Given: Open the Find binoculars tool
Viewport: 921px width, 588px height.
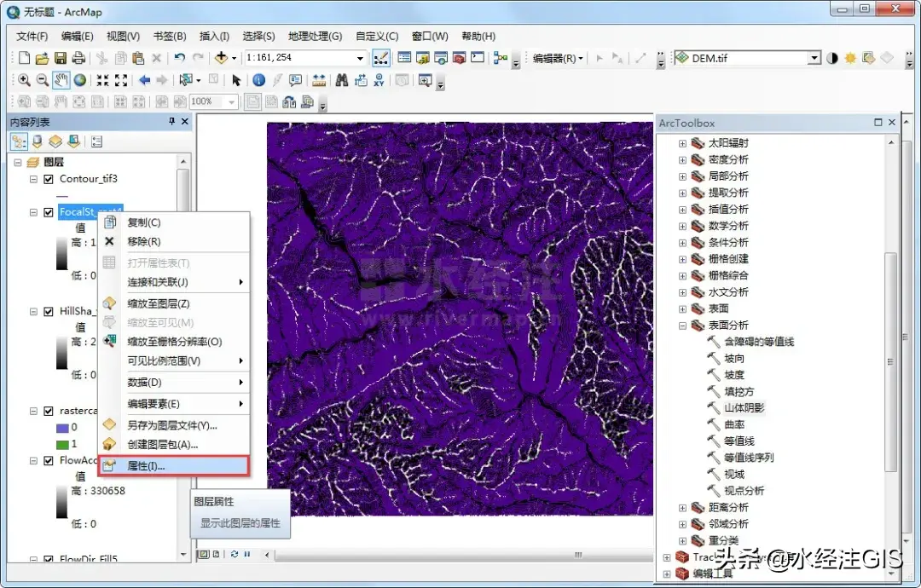Looking at the screenshot, I should [341, 80].
